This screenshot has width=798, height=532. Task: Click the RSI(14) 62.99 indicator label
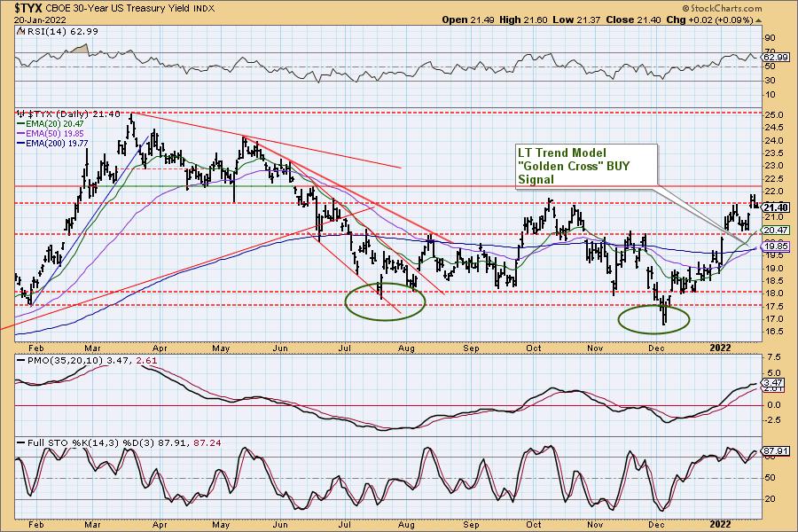coord(61,32)
